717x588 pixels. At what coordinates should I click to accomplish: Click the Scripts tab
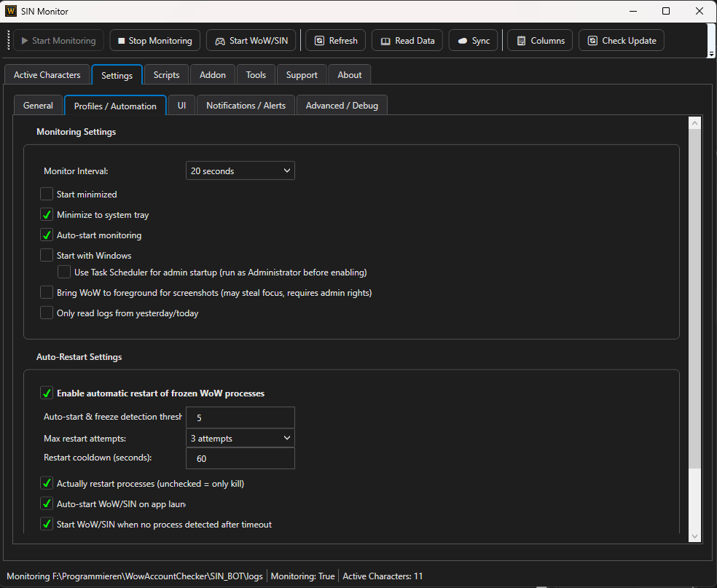click(166, 75)
